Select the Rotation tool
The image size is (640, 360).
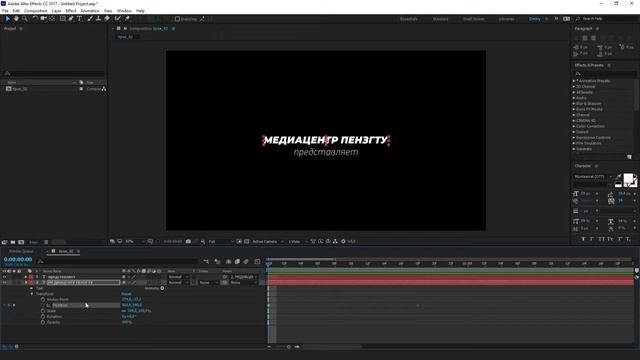tap(35, 18)
